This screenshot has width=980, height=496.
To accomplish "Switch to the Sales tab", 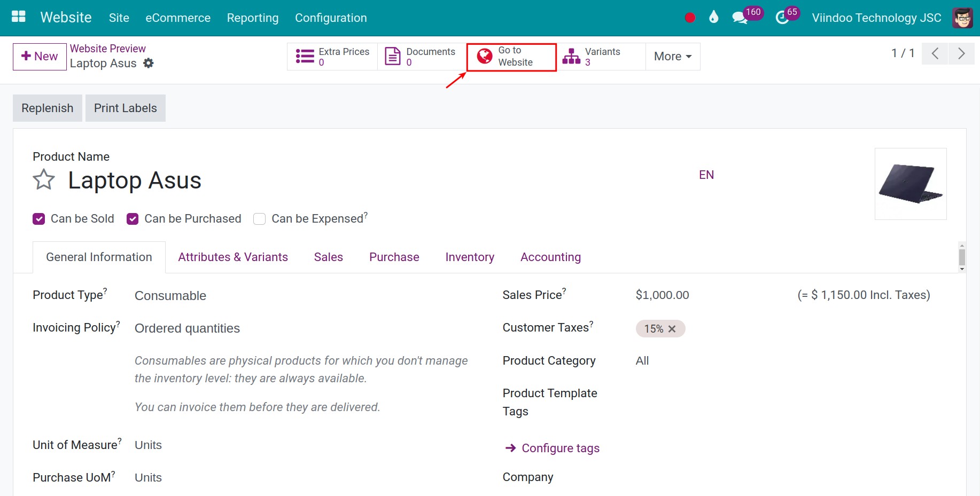I will pyautogui.click(x=329, y=257).
